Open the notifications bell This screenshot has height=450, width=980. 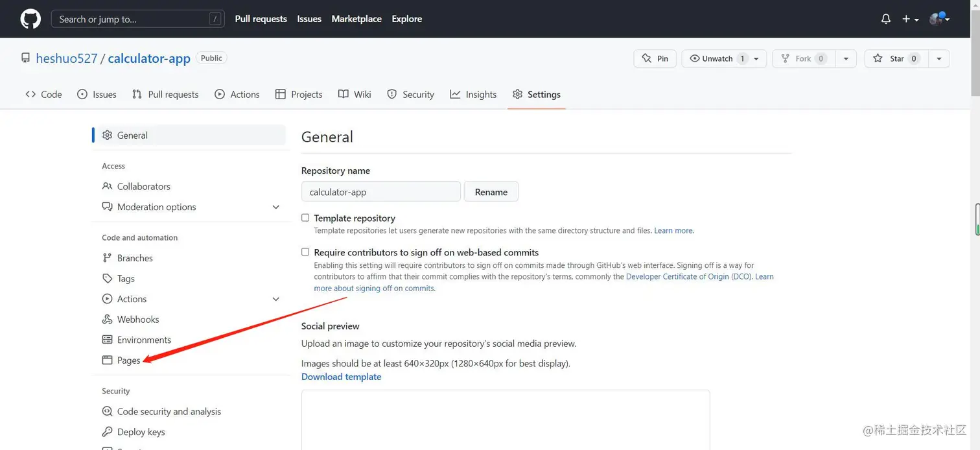click(886, 19)
